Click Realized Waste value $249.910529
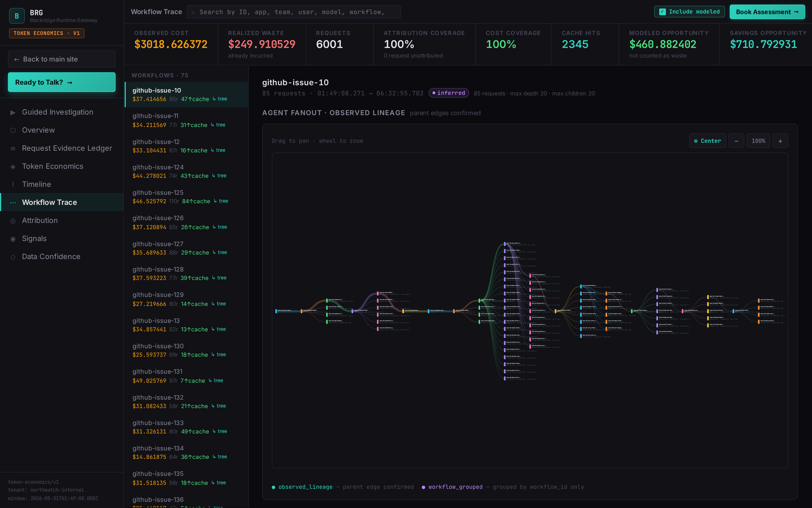Screen dimensions: 812x508 pyautogui.click(x=262, y=44)
